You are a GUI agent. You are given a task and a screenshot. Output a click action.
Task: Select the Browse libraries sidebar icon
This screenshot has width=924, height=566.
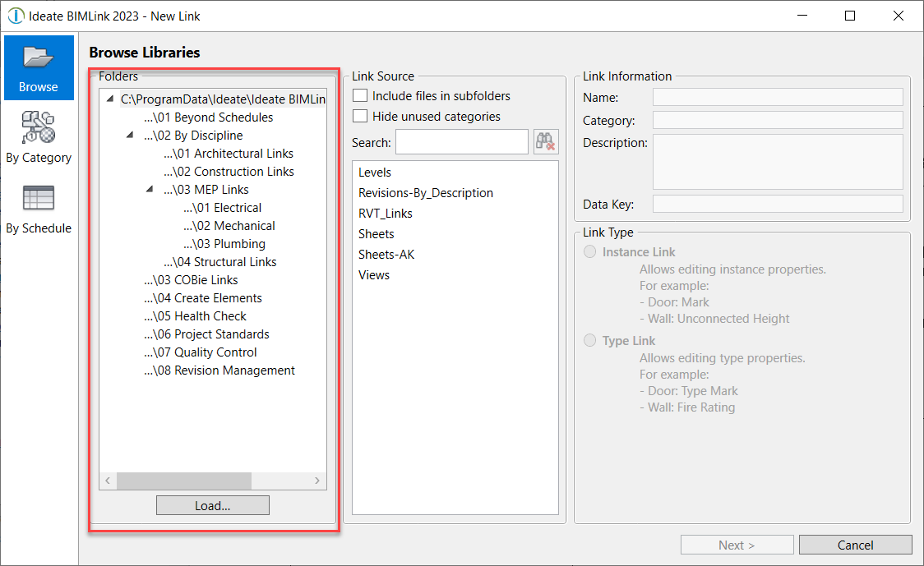(39, 67)
